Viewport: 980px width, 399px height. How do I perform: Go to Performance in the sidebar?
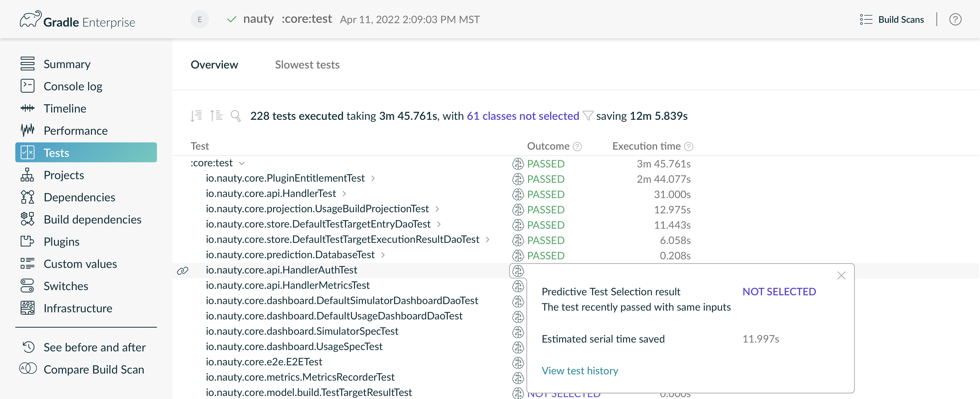(x=76, y=131)
